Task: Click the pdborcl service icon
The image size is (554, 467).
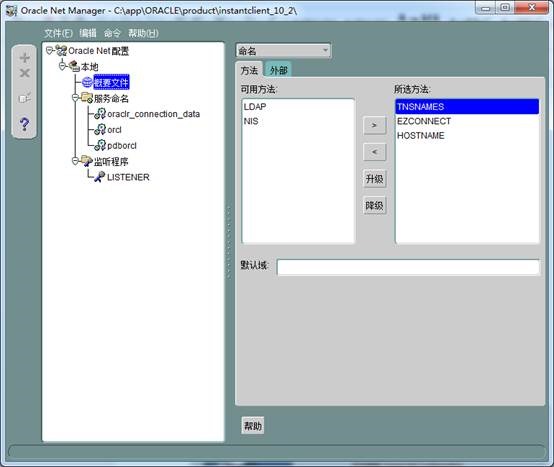Action: click(100, 145)
